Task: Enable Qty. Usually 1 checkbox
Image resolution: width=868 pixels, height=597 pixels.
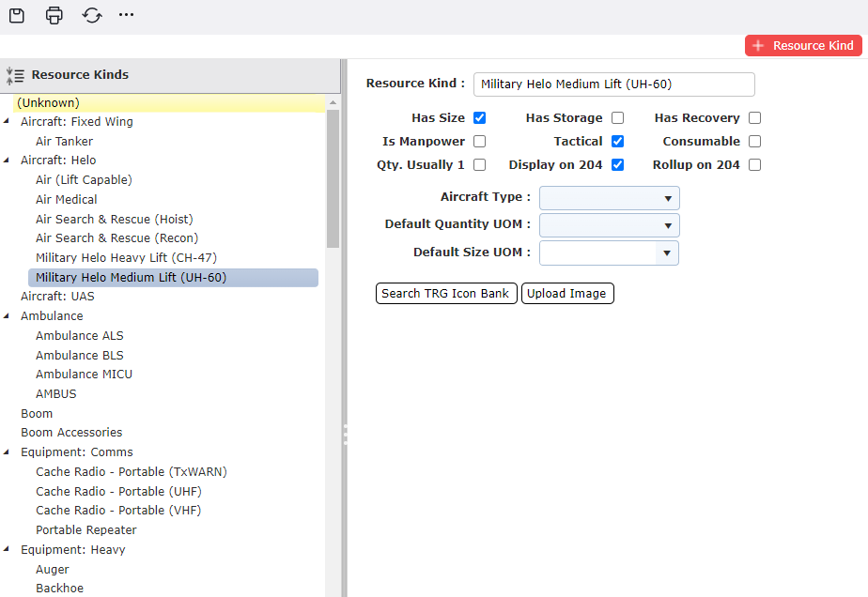Action: click(479, 165)
